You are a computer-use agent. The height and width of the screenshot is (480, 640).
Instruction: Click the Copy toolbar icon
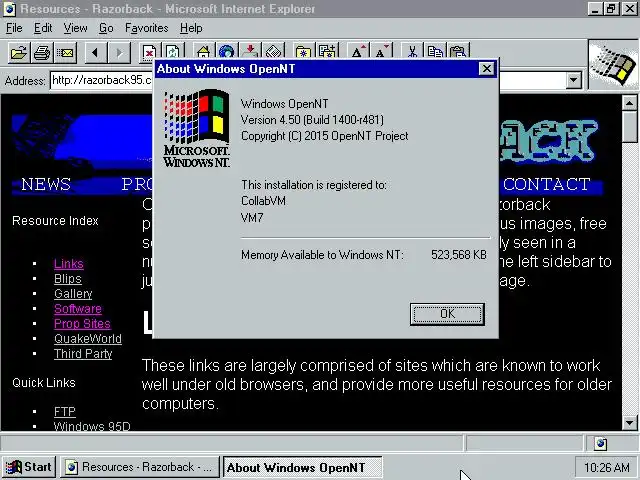435,51
